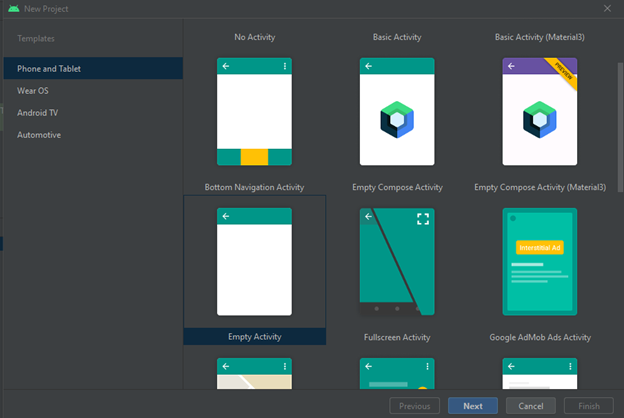Choose the Fullscreen Activity template
624x418 pixels.
[397, 262]
